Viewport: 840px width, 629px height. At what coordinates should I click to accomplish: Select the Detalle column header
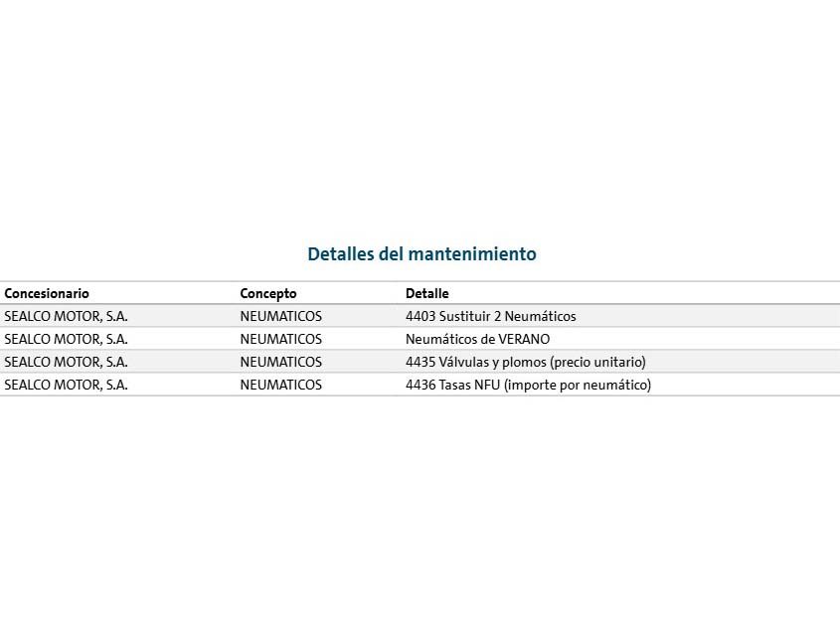pos(426,294)
